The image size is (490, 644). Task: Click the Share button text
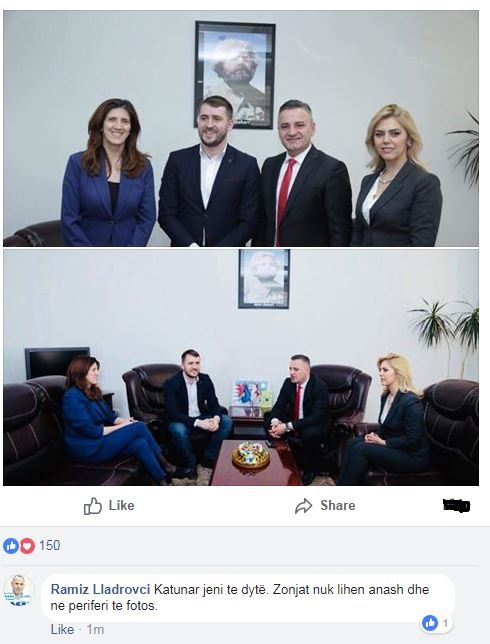tap(338, 505)
